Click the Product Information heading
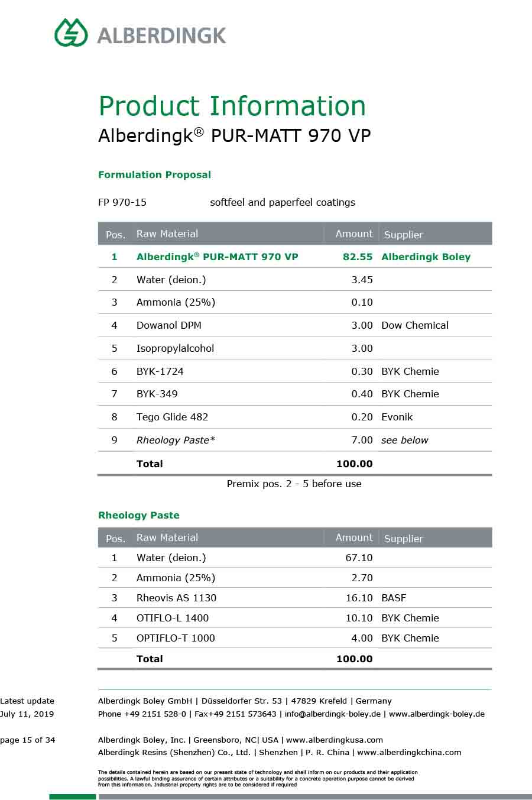Screen dimensions: 532x800 coord(232,106)
